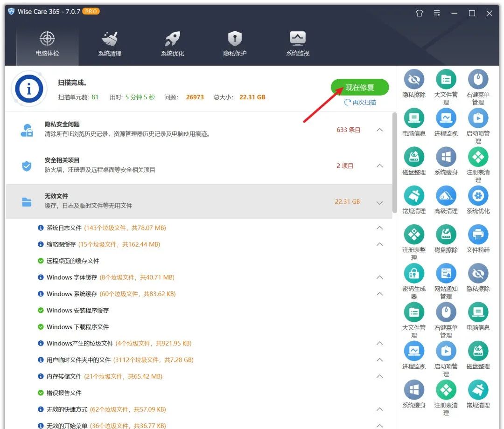Expand the 缩略图缓存 row chevron
Image resolution: width=504 pixels, height=429 pixels.
tap(379, 244)
